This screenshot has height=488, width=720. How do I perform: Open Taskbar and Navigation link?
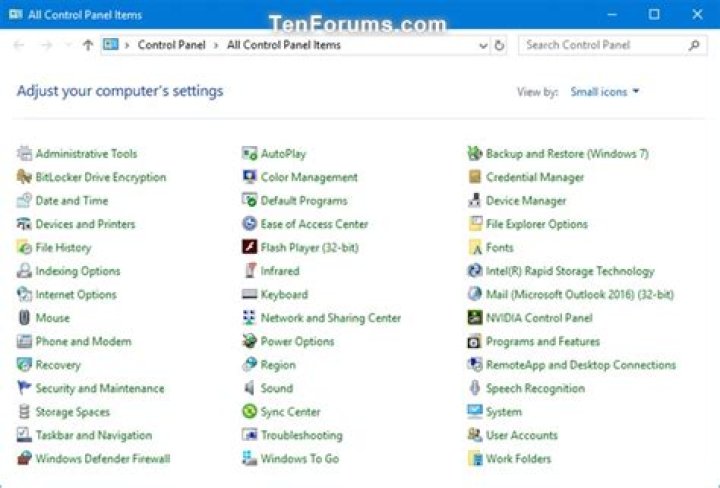pos(94,435)
